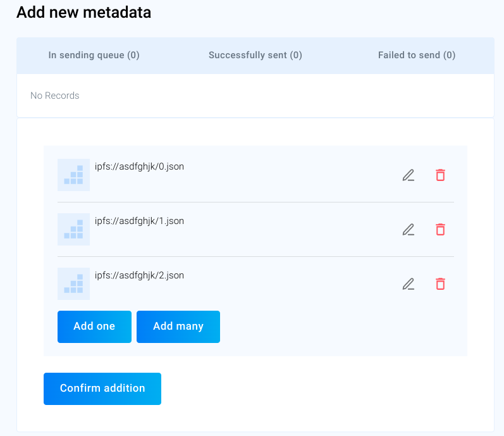
Task: Click the Confirm addition button
Action: coord(102,389)
